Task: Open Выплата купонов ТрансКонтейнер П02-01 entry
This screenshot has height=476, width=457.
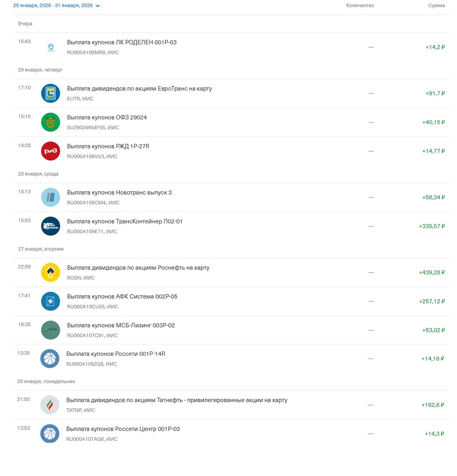Action: (124, 221)
